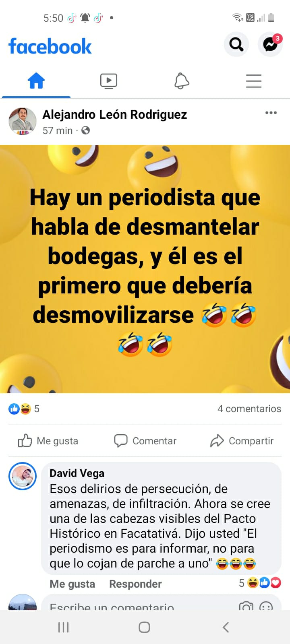Go to the Home feed tab
Screen dimensions: 290x644
(x=36, y=81)
